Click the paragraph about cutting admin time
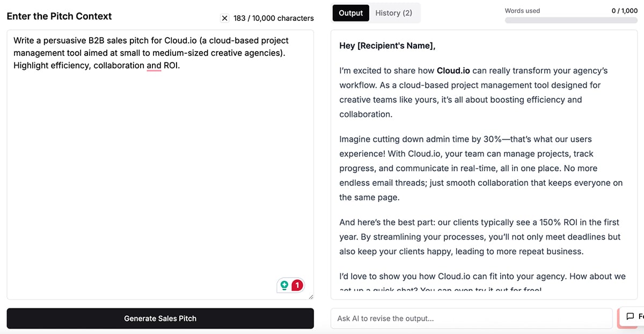644x334 pixels. pyautogui.click(x=481, y=168)
